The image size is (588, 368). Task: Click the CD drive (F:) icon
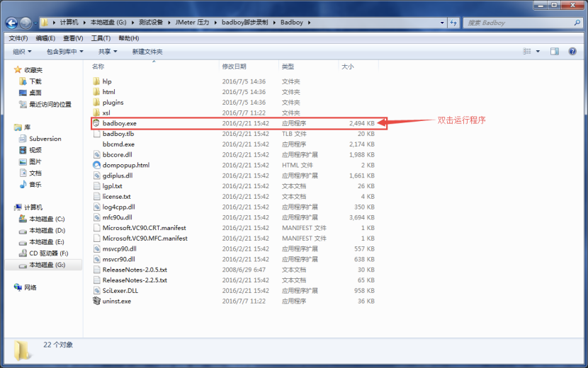23,253
